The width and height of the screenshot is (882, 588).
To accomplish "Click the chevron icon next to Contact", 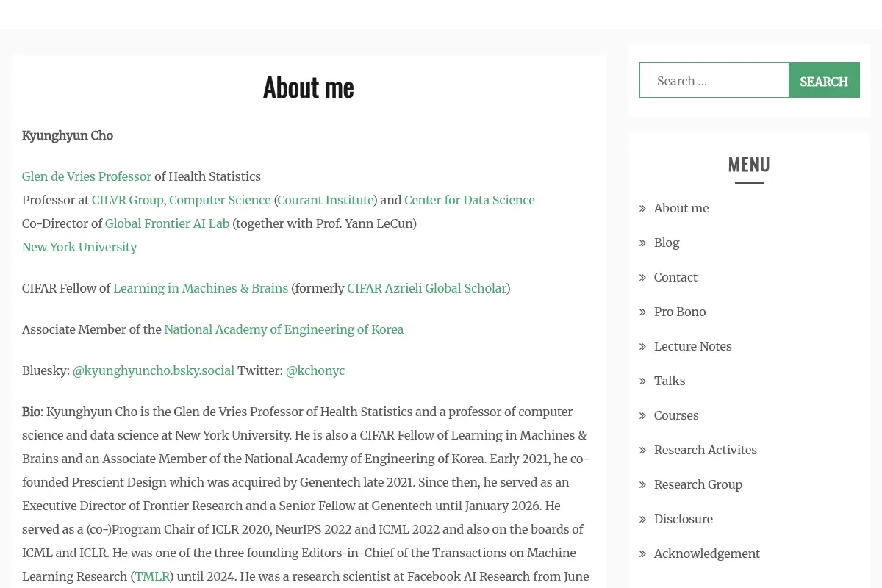I will click(x=643, y=278).
